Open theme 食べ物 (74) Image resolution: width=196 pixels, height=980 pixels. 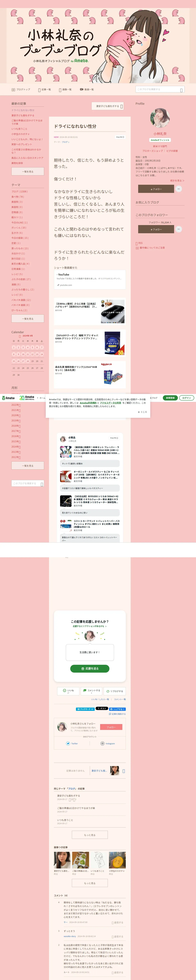[17, 197]
